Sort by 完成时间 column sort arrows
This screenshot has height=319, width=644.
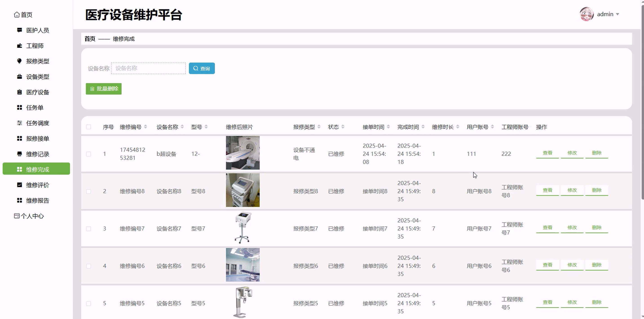[x=423, y=127]
